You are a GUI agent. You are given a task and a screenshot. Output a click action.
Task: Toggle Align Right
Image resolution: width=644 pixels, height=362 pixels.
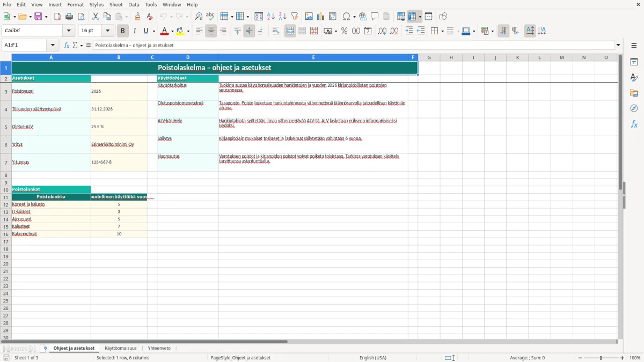click(223, 31)
